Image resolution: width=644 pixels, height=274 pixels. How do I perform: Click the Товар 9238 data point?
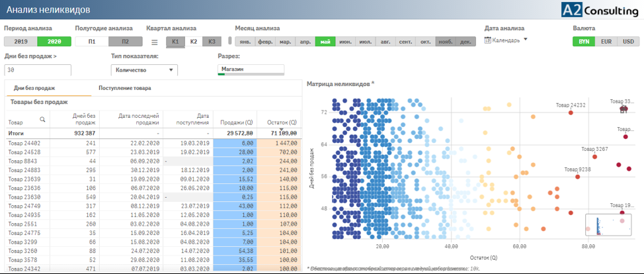coord(577,177)
